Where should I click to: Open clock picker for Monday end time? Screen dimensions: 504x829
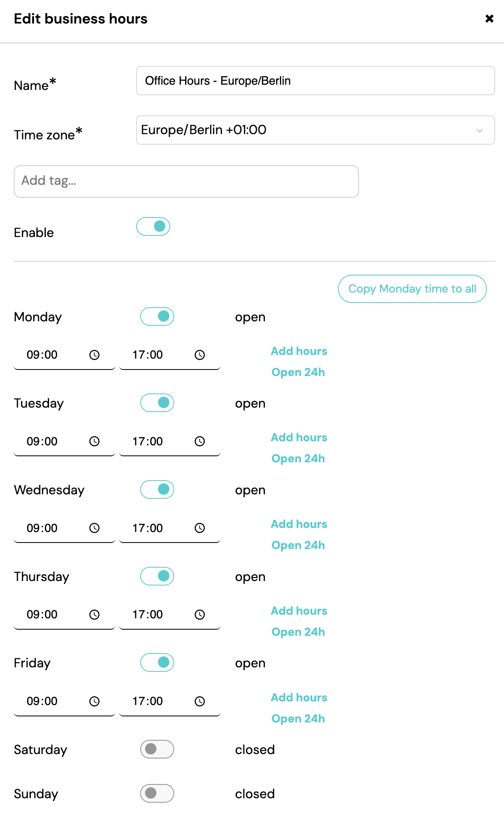point(200,355)
